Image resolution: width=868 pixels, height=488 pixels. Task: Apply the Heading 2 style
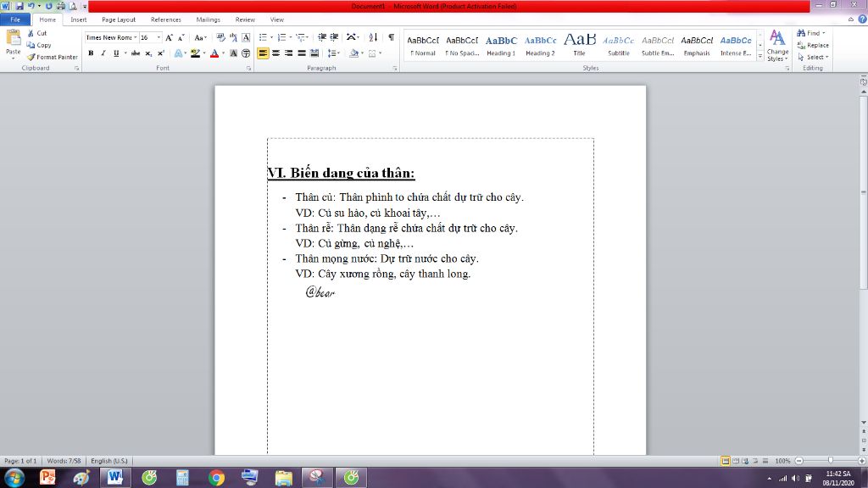540,46
